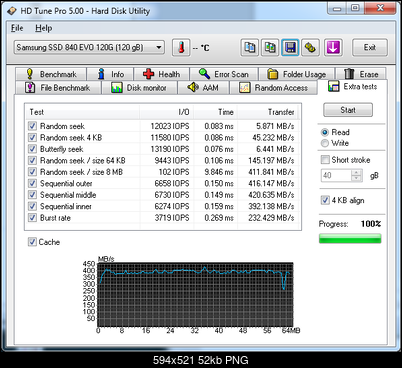Uncheck the Sequential outer test
402x368 pixels.
(32, 183)
